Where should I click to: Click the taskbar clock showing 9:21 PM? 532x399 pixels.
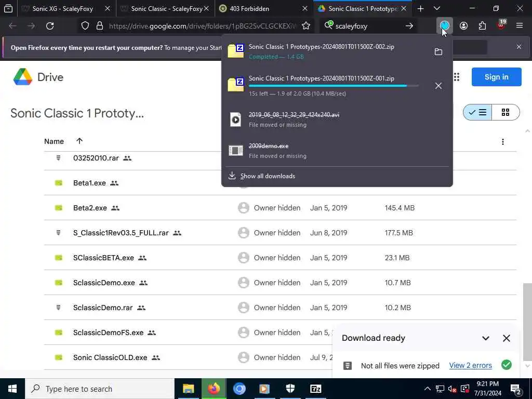pyautogui.click(x=487, y=389)
